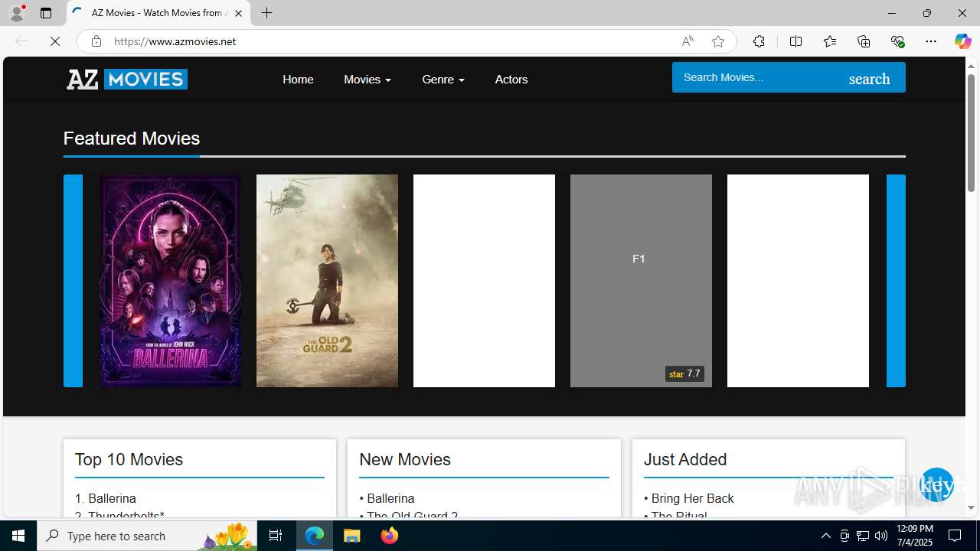980x551 pixels.
Task: Click the blue key floating button
Action: [936, 485]
